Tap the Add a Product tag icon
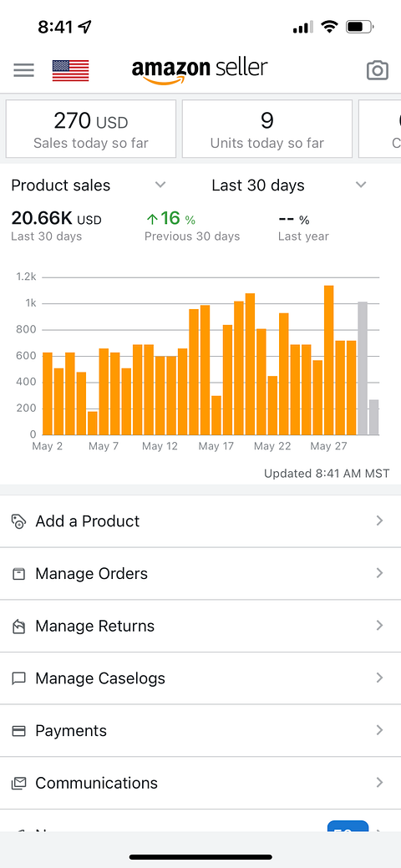The height and width of the screenshot is (868, 401). pos(19,521)
